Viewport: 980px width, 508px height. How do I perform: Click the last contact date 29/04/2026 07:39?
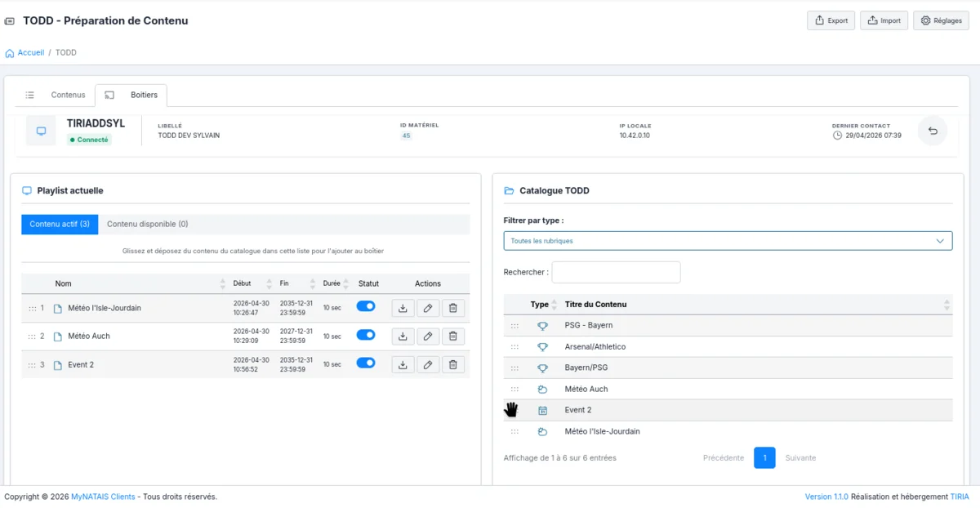pyautogui.click(x=873, y=136)
